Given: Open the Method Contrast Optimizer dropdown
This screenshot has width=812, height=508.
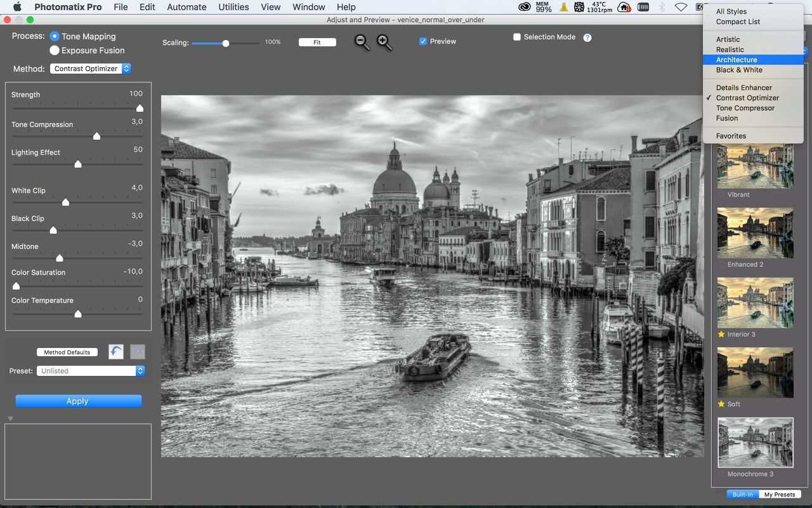Looking at the screenshot, I should pyautogui.click(x=90, y=69).
